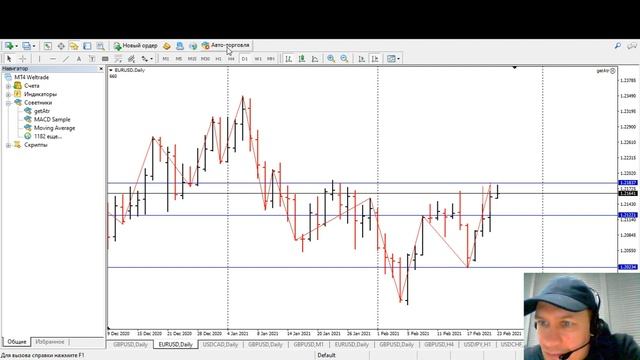Zoom in on the chart
The image size is (640, 360).
pos(331,59)
